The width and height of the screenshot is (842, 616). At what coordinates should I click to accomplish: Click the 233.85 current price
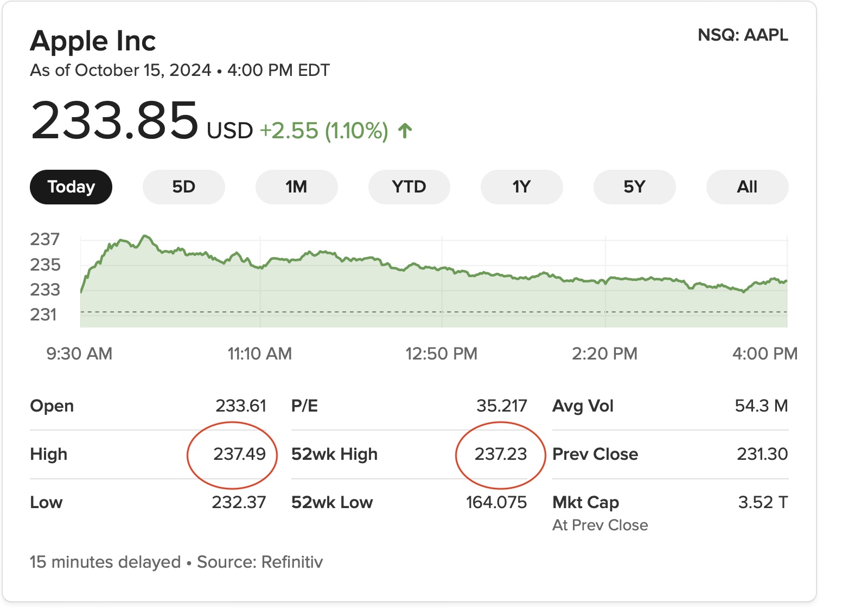[115, 120]
